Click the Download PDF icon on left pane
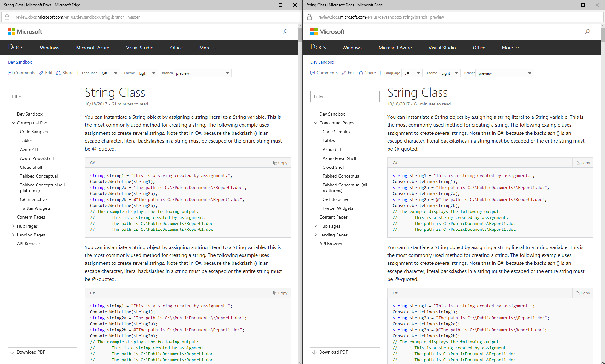The width and height of the screenshot is (605, 364). (12, 352)
